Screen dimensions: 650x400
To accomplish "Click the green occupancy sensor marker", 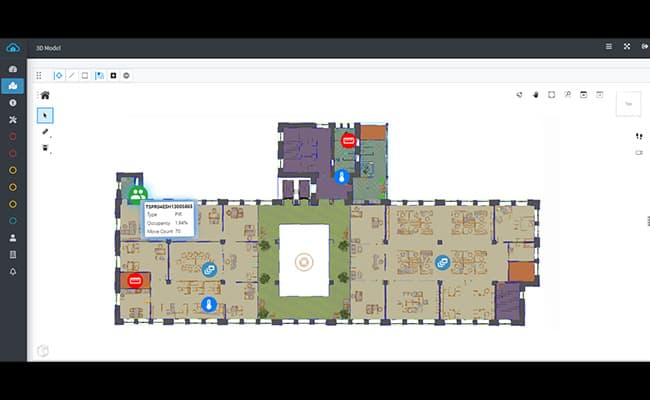I will (137, 194).
